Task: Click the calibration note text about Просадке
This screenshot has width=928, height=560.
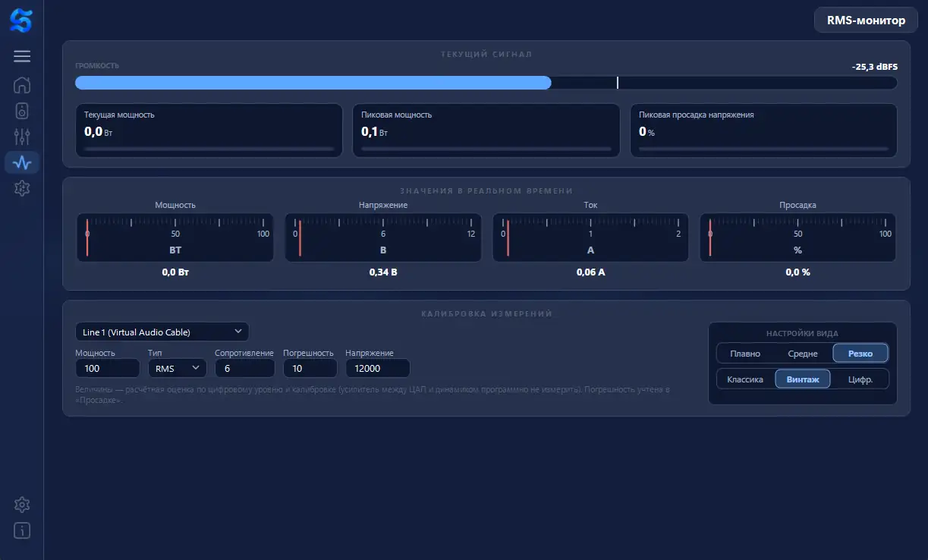Action: coord(373,395)
